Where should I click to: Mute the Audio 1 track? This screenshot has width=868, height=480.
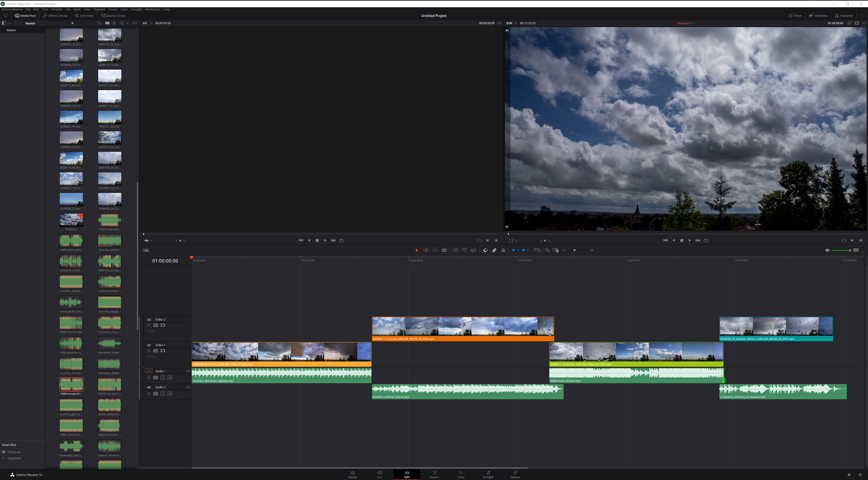[x=170, y=377]
